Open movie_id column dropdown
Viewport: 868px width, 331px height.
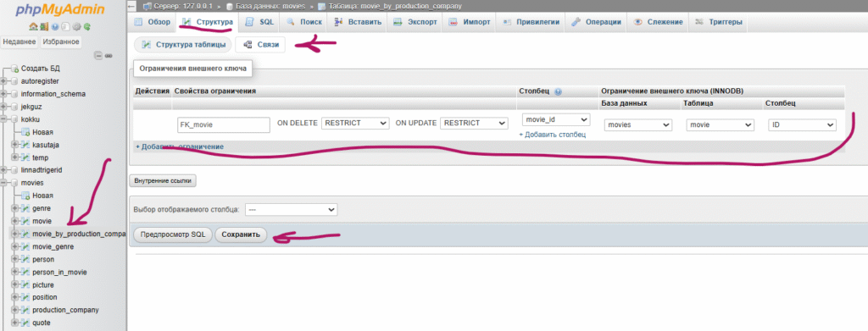(x=556, y=119)
